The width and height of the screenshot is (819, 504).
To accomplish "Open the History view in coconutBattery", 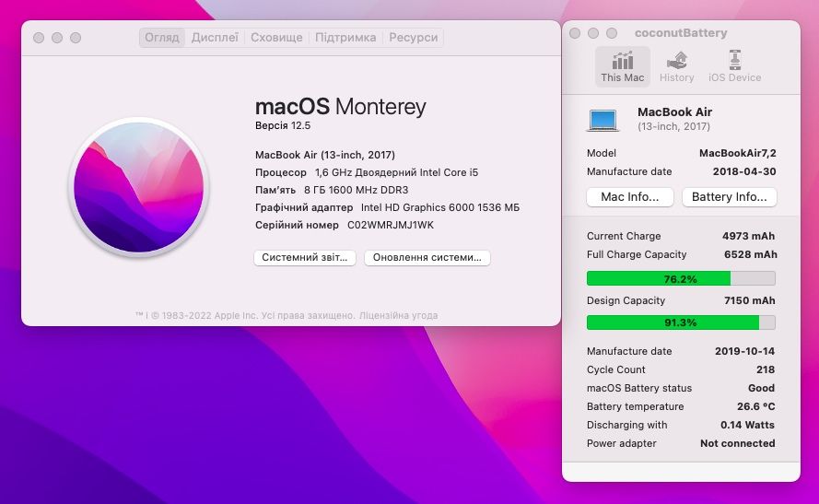I will click(x=676, y=67).
